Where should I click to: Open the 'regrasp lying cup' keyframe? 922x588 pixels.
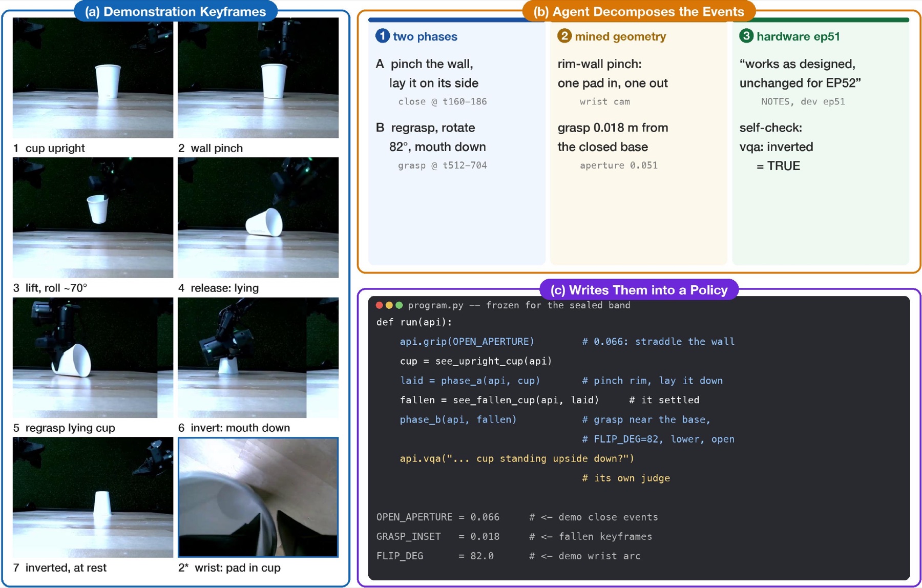(93, 358)
